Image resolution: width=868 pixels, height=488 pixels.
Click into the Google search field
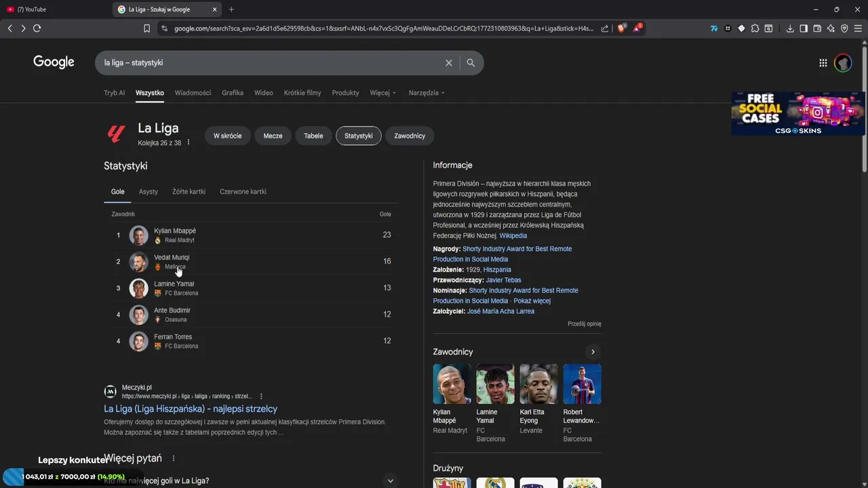click(x=271, y=62)
